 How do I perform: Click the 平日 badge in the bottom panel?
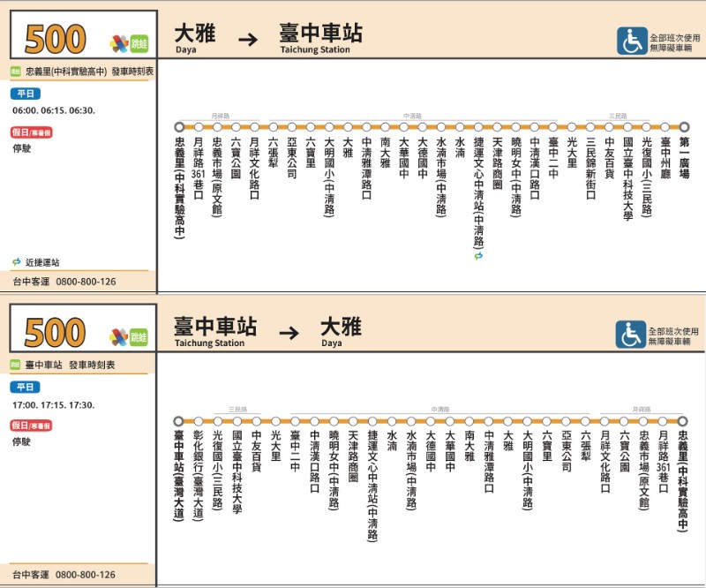[x=25, y=387]
